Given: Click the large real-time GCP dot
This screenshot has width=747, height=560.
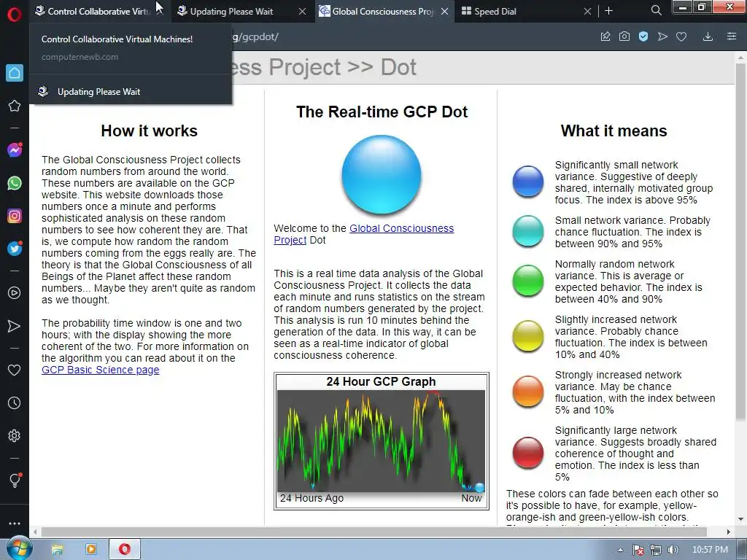Looking at the screenshot, I should [381, 174].
